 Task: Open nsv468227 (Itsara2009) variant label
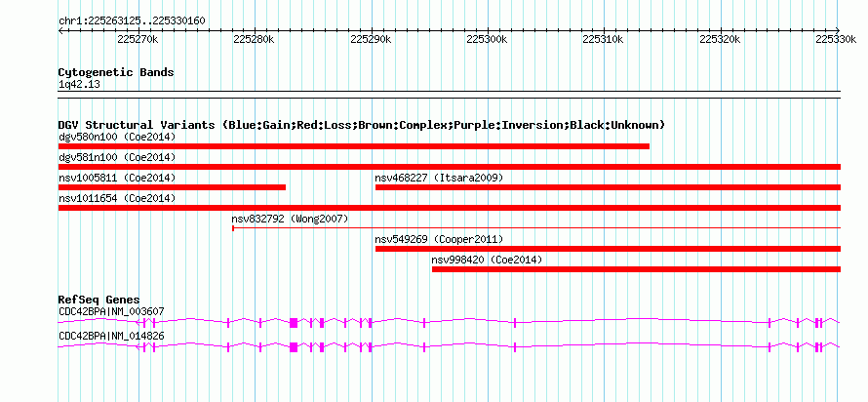click(x=439, y=178)
